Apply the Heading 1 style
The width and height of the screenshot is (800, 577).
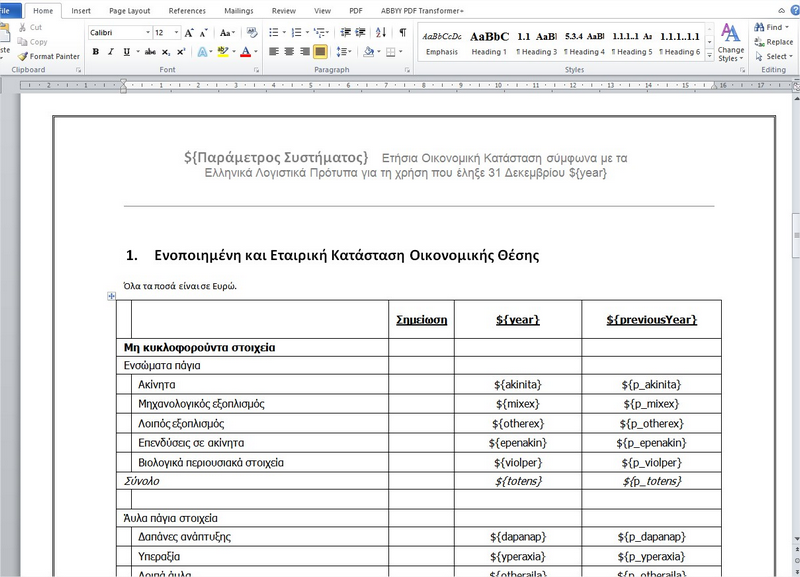(489, 43)
